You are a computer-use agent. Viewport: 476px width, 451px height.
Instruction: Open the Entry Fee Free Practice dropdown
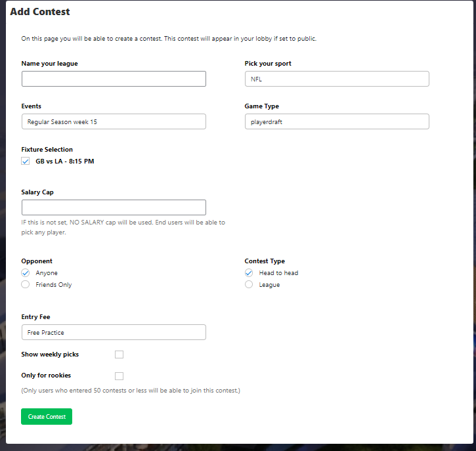(x=114, y=332)
